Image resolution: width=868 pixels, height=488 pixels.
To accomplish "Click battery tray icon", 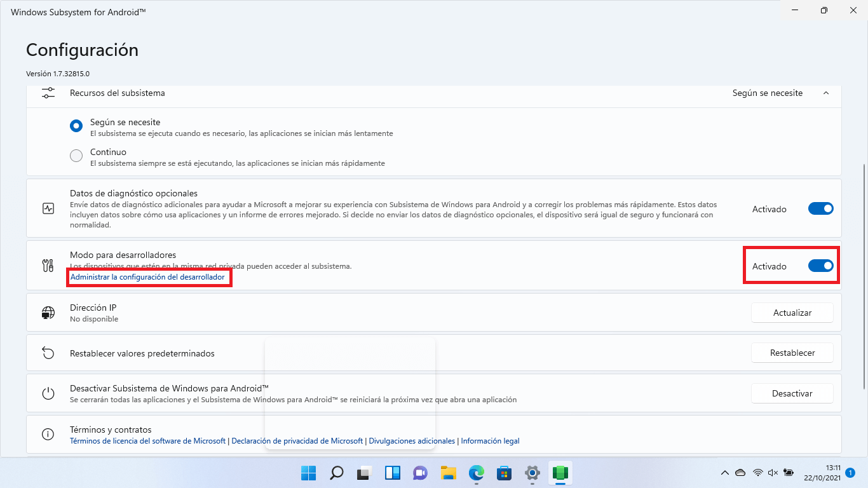I will [x=789, y=473].
